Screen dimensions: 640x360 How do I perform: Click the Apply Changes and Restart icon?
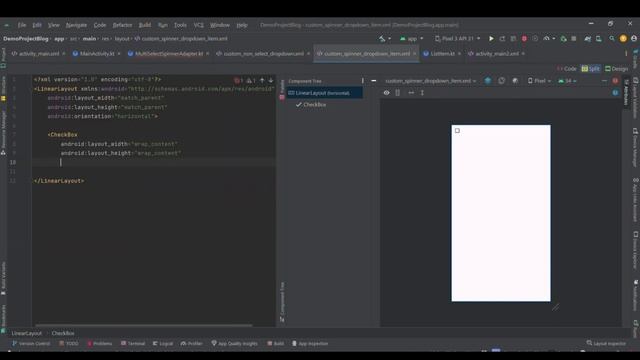click(x=502, y=39)
